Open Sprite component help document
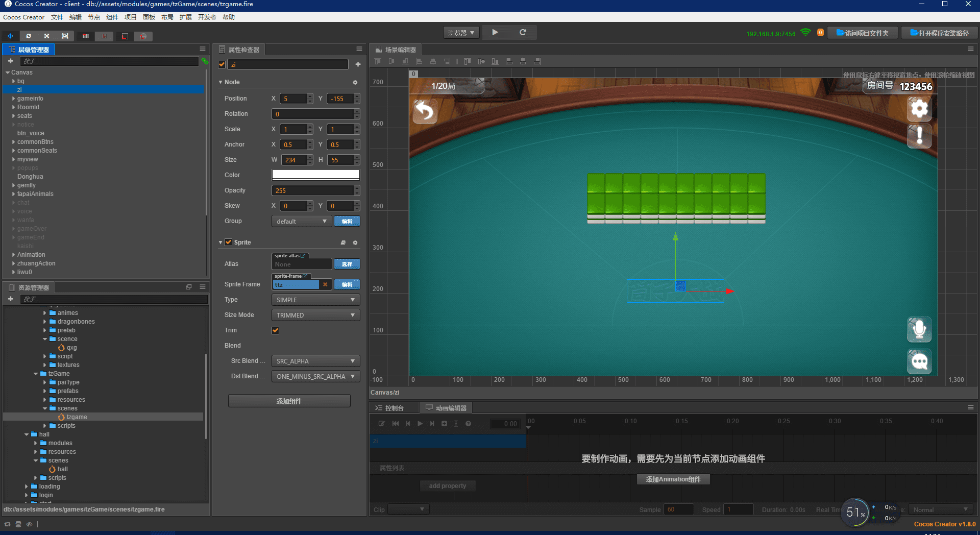 (343, 242)
